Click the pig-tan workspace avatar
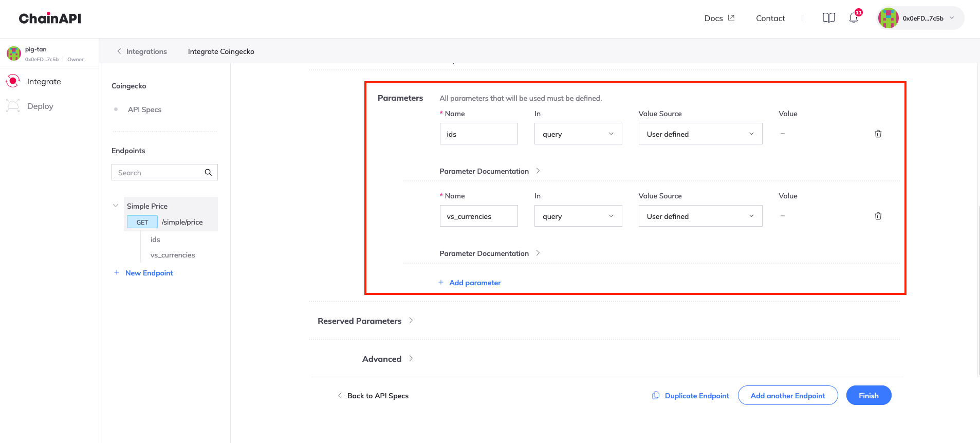The width and height of the screenshot is (980, 443). coord(14,53)
